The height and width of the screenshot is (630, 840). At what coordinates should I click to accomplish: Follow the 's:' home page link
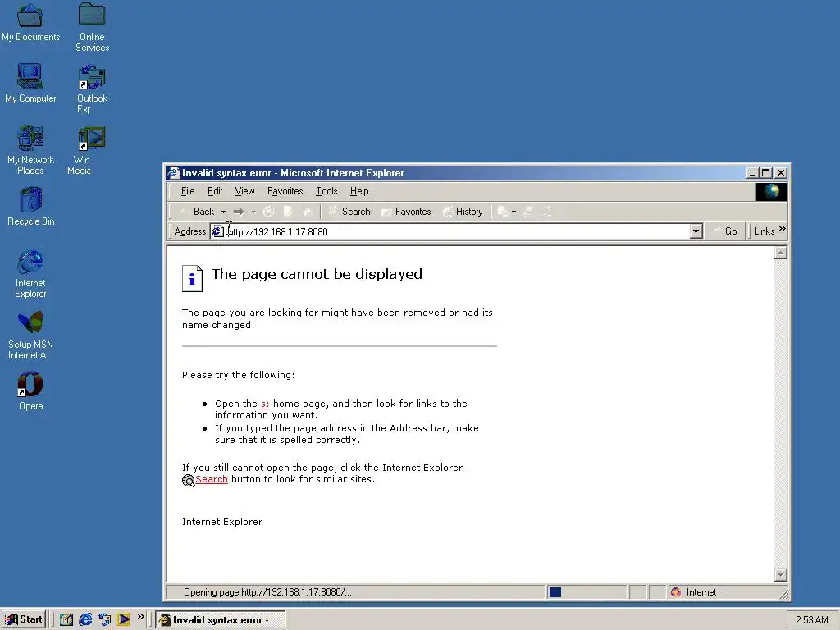(x=265, y=404)
